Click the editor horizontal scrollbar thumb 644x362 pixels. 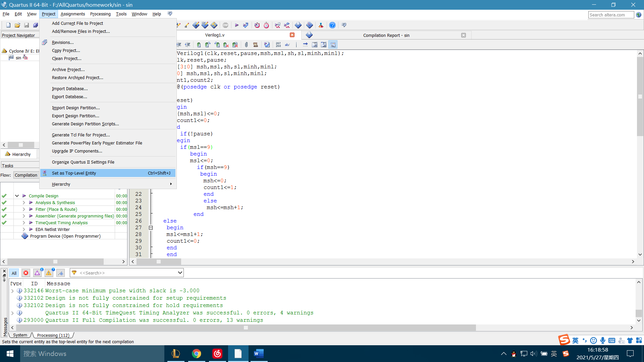(158, 261)
